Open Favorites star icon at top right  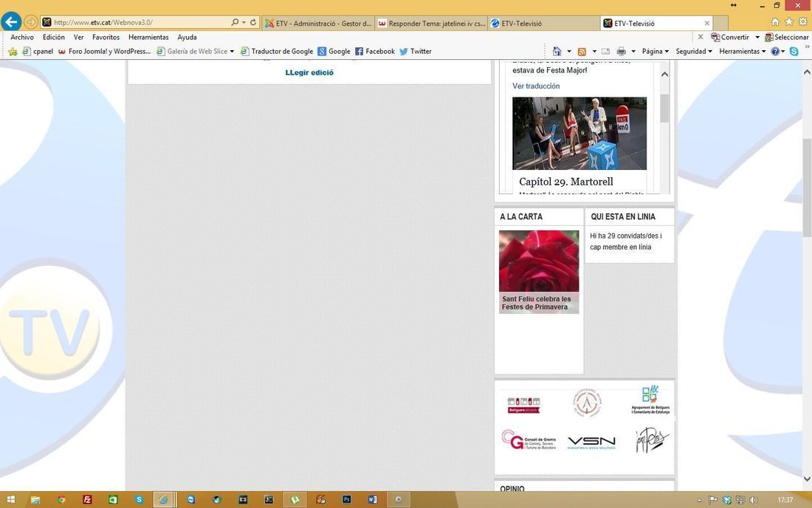tap(788, 21)
